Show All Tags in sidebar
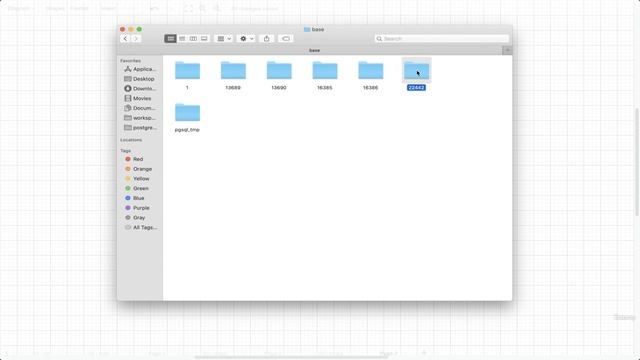This screenshot has height=360, width=640. [140, 228]
